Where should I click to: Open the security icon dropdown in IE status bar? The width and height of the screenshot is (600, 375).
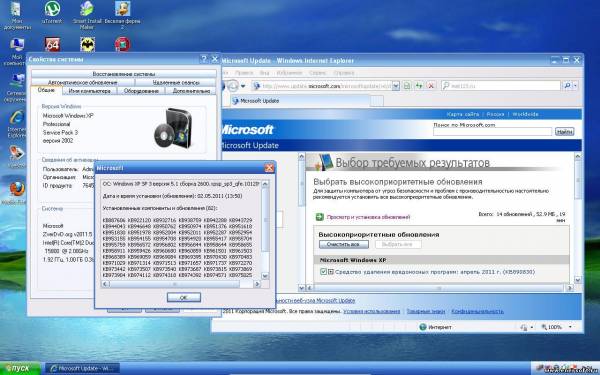pos(532,327)
